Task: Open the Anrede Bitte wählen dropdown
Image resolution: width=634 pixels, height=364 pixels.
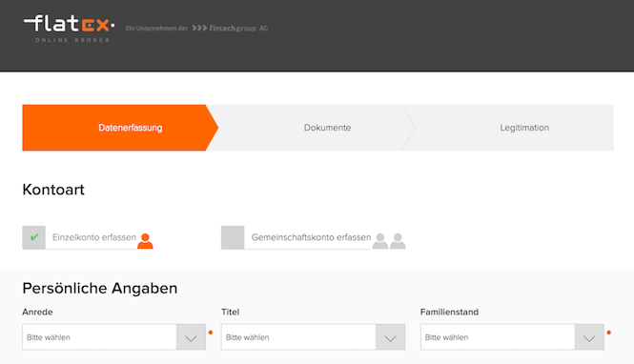Action: pos(114,337)
